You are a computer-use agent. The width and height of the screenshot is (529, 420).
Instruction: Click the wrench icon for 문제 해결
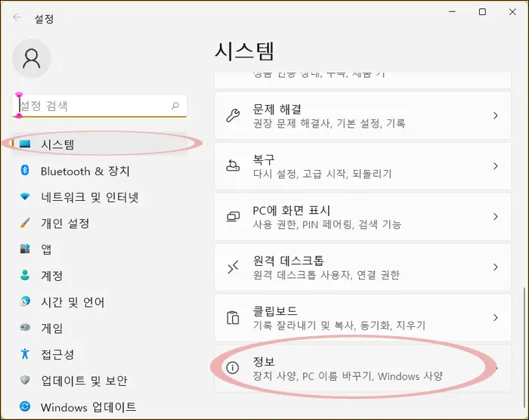point(233,116)
